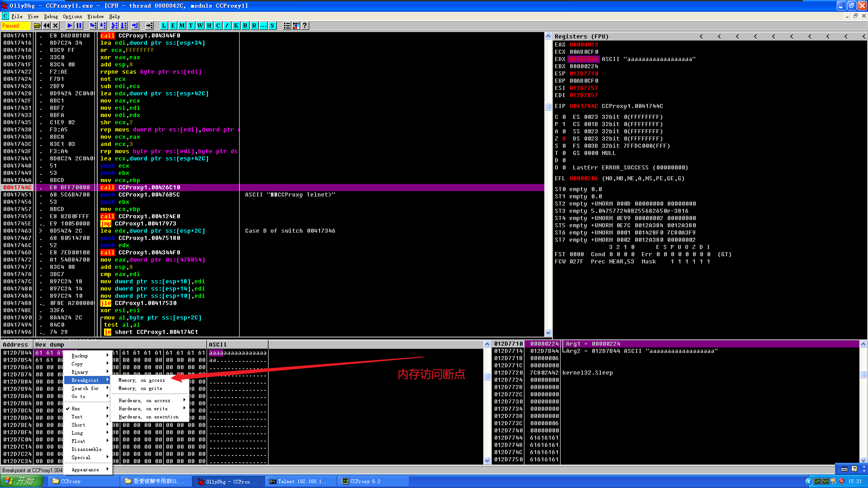Expand the Long display submenu
This screenshot has width=868, height=488.
pos(87,433)
